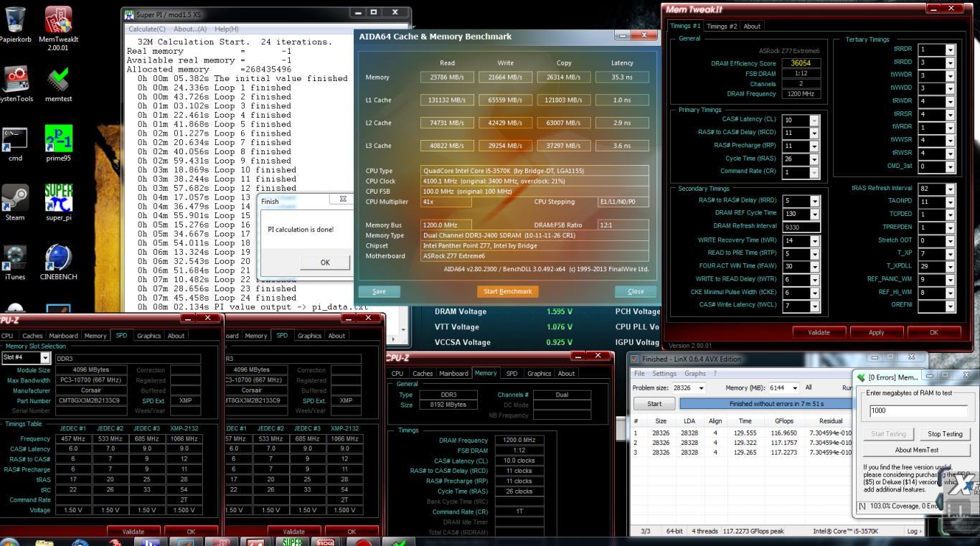This screenshot has height=546, width=980.
Task: Click the LinX title bar icon
Action: tap(634, 359)
